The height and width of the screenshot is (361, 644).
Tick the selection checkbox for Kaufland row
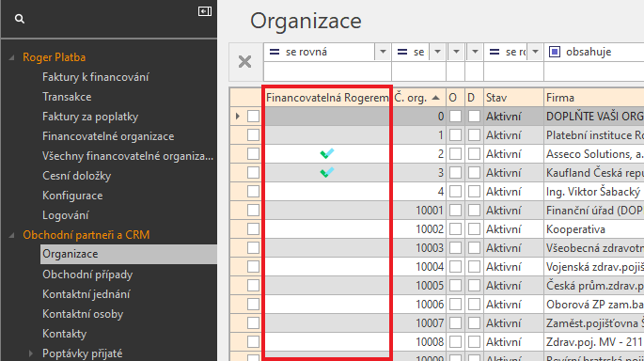coord(254,172)
